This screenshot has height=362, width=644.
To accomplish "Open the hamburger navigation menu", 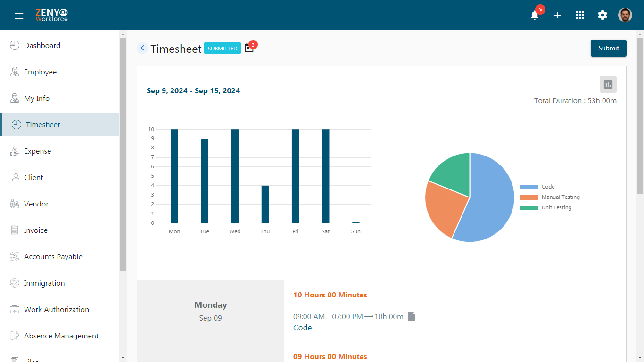I will pyautogui.click(x=19, y=16).
